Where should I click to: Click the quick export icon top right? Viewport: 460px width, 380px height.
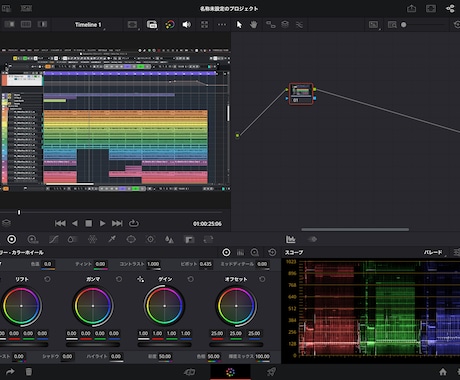pos(411,9)
